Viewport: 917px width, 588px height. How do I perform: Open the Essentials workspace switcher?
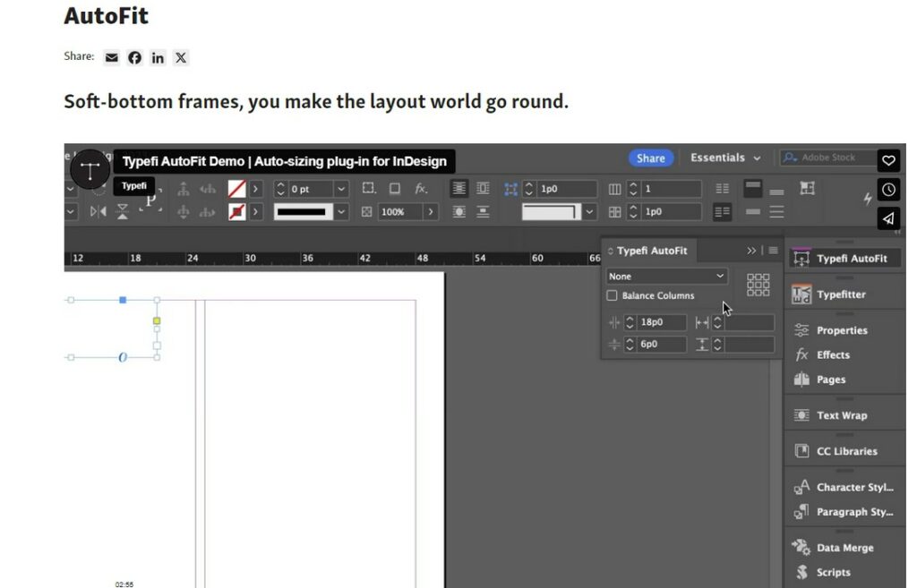click(x=724, y=158)
